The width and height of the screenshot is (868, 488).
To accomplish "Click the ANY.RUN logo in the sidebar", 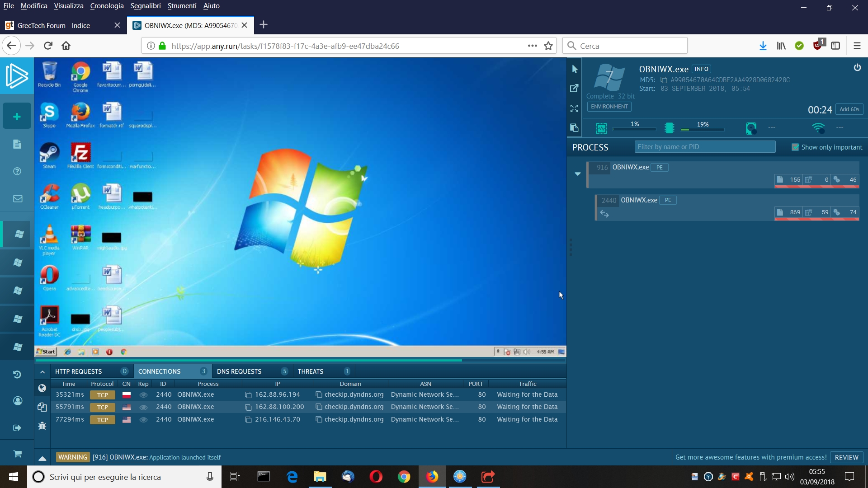I will 17,76.
